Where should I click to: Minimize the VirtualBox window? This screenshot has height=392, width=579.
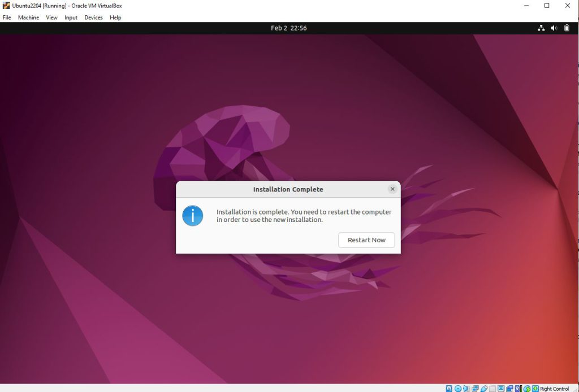[x=526, y=6]
